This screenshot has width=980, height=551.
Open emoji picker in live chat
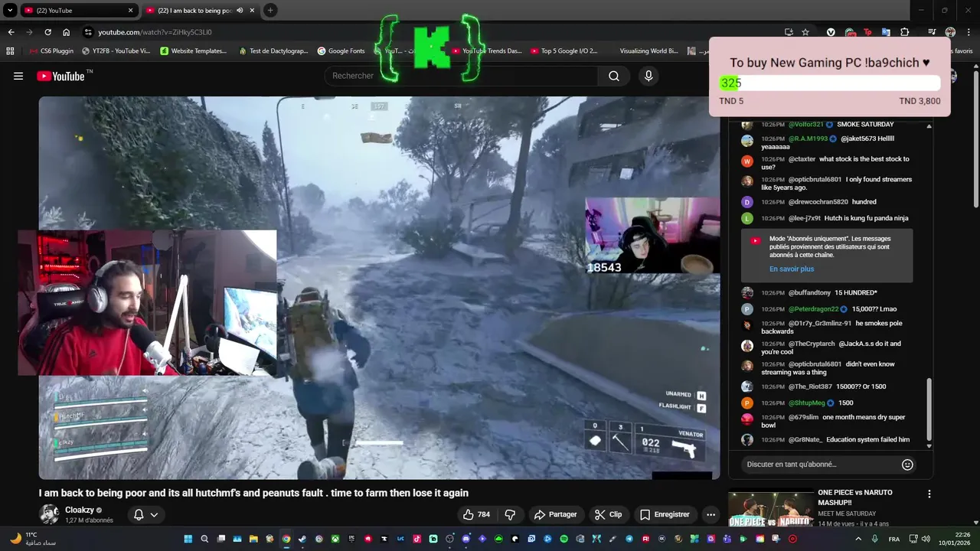click(907, 465)
